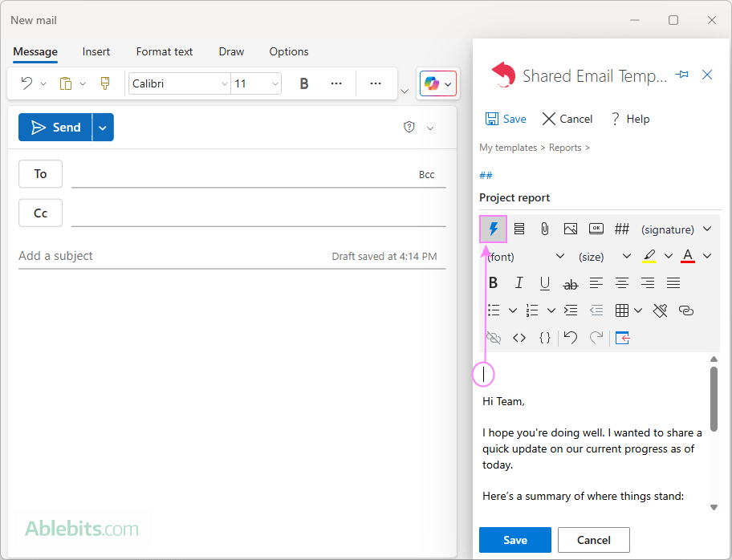Justify template text
This screenshot has height=560, width=732.
pos(673,282)
